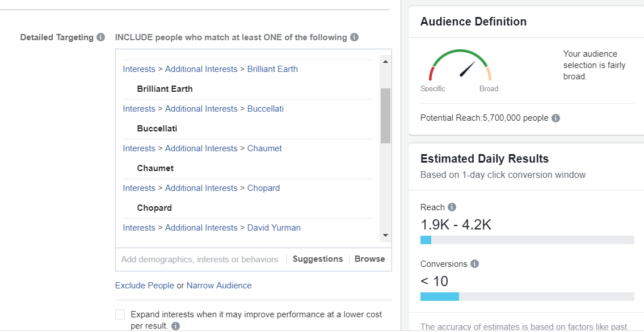This screenshot has width=644, height=332.
Task: Click 'Your audience selection is fairly broad.' text
Action: click(x=594, y=65)
